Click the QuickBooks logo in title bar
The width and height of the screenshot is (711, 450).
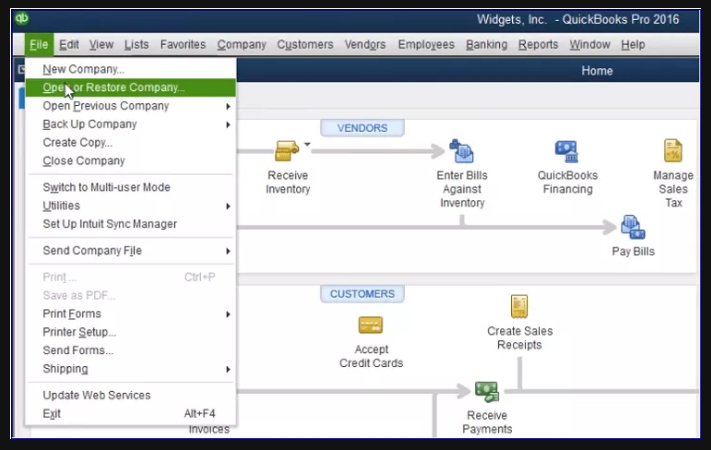point(21,19)
